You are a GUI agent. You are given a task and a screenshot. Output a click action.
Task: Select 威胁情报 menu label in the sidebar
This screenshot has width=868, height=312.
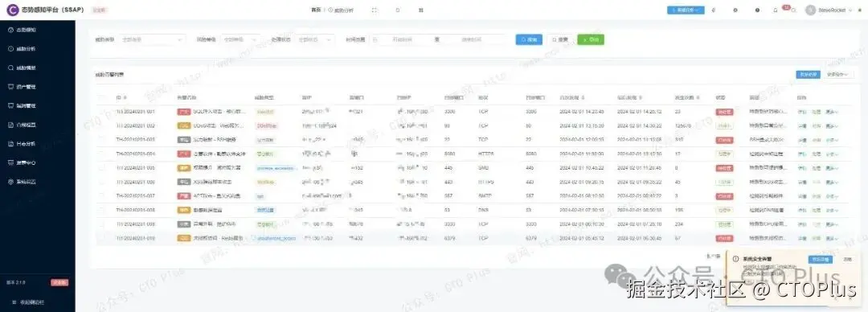[x=26, y=68]
